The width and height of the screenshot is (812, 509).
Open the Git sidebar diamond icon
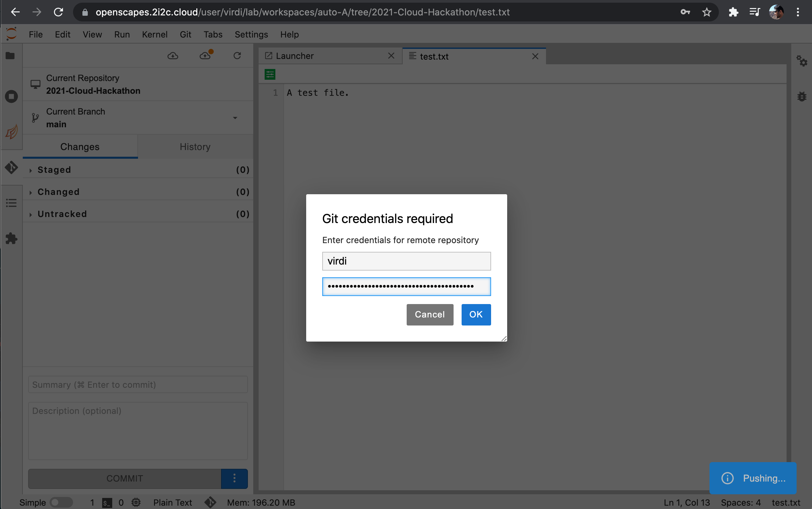click(x=11, y=167)
